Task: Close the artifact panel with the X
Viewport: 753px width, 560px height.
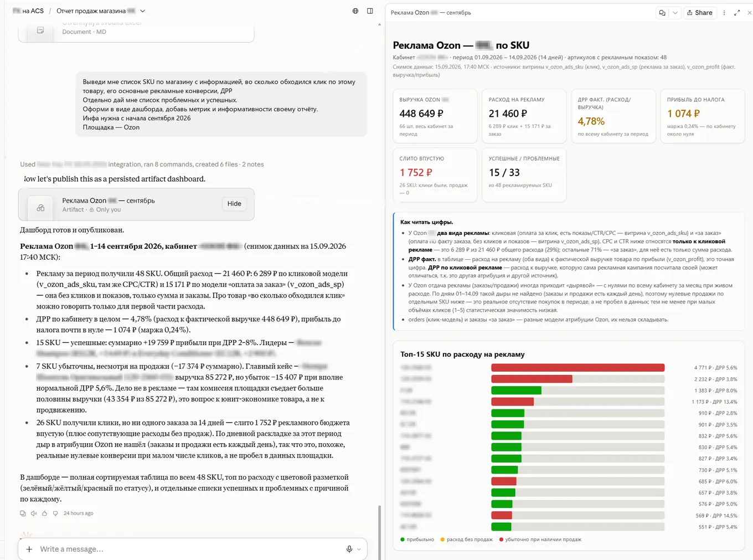Action: (x=750, y=13)
